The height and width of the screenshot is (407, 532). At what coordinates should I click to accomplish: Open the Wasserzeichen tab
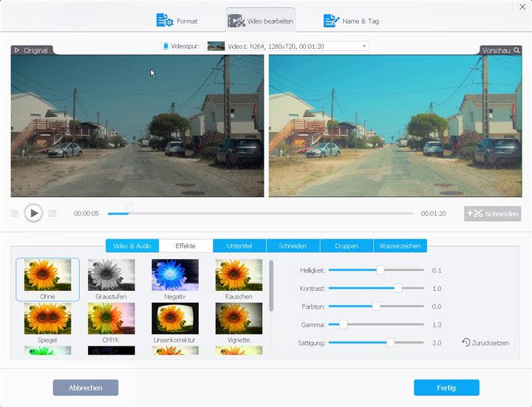point(400,246)
